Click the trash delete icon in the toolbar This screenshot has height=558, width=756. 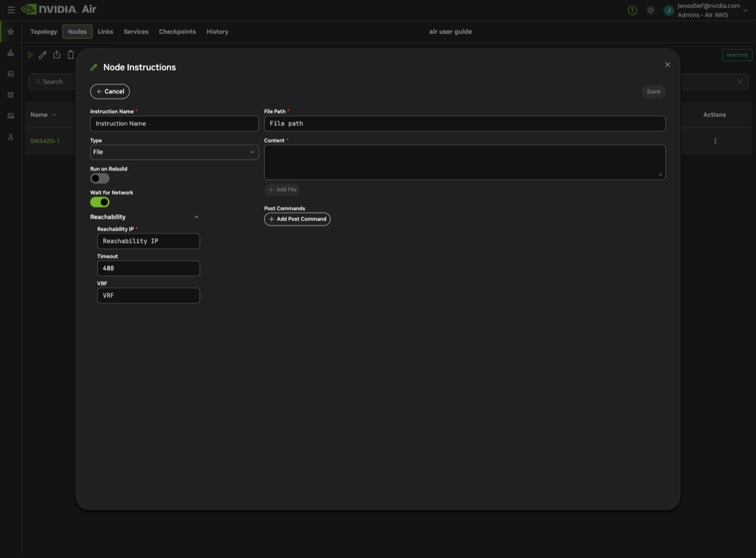[x=71, y=55]
